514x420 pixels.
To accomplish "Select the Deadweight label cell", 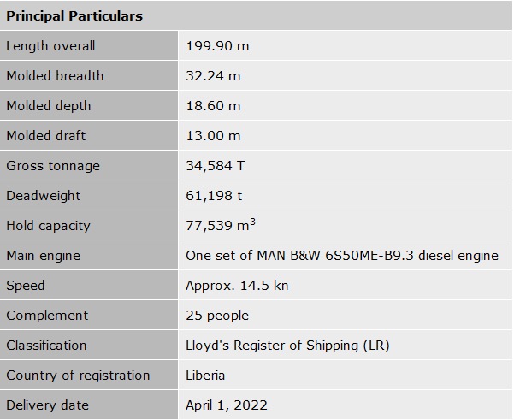I will 43,196.
